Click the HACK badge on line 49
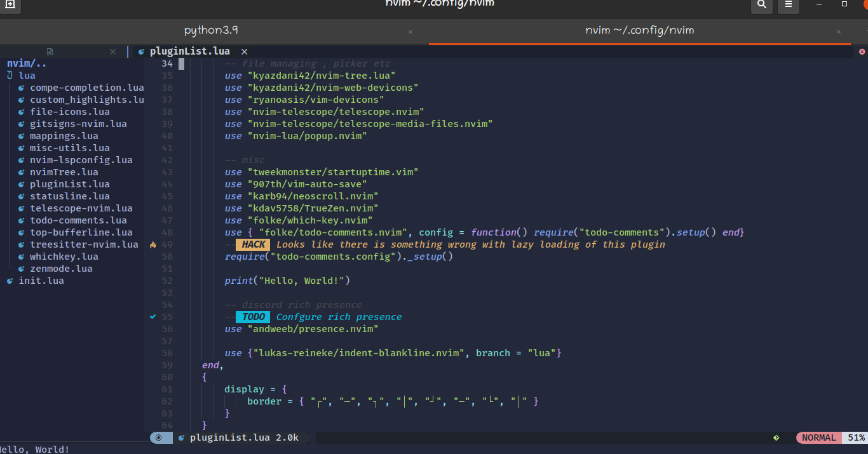 pos(253,244)
